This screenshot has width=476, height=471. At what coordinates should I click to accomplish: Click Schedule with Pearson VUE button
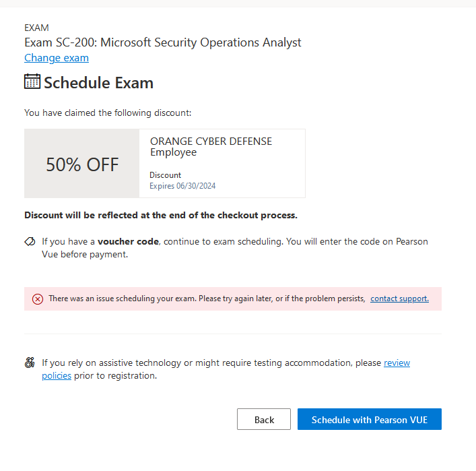coord(370,419)
